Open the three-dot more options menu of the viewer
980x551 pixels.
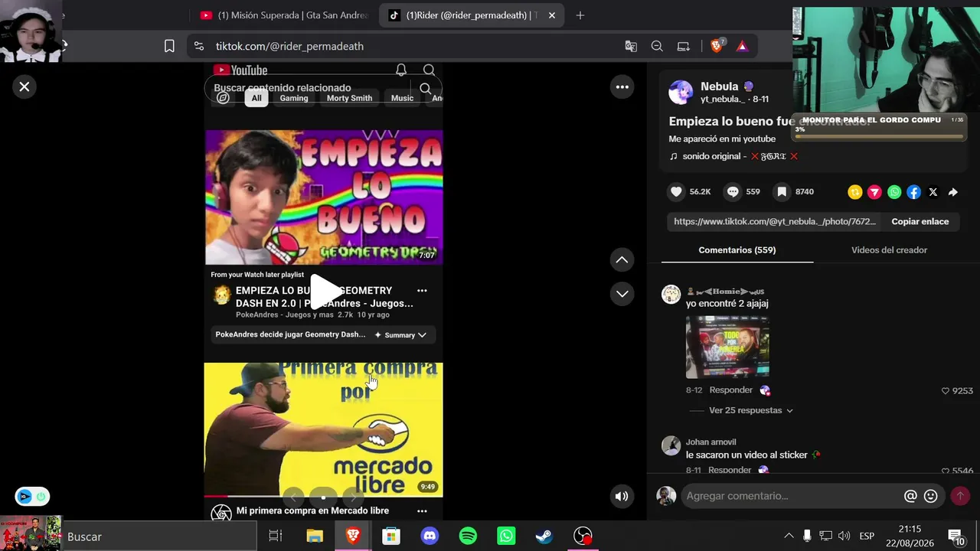pyautogui.click(x=622, y=87)
